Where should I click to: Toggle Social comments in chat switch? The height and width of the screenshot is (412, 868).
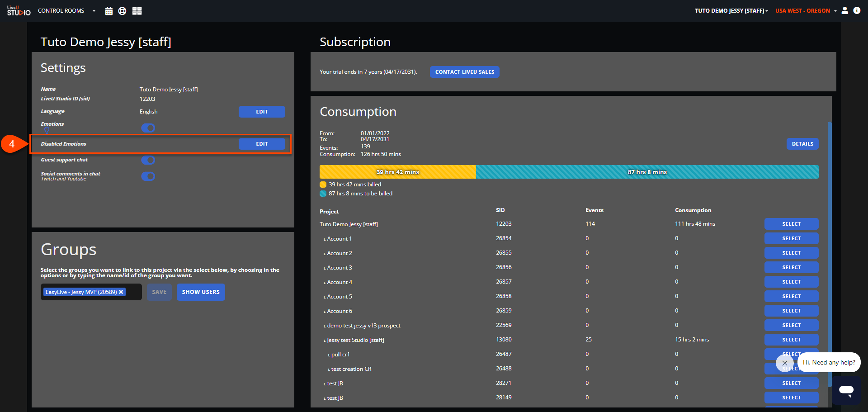[148, 176]
